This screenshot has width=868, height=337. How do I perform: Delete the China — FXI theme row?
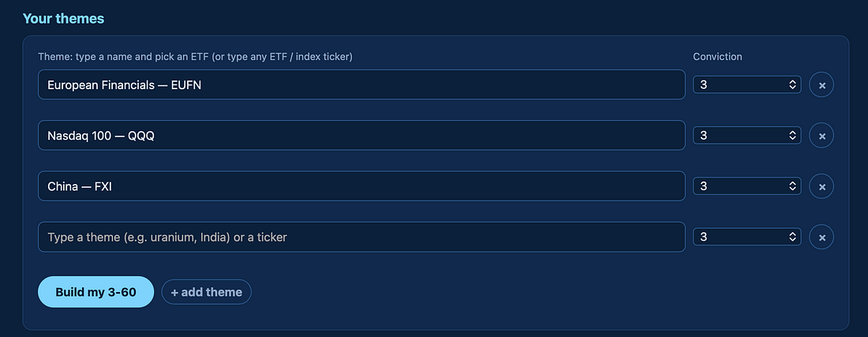point(821,186)
